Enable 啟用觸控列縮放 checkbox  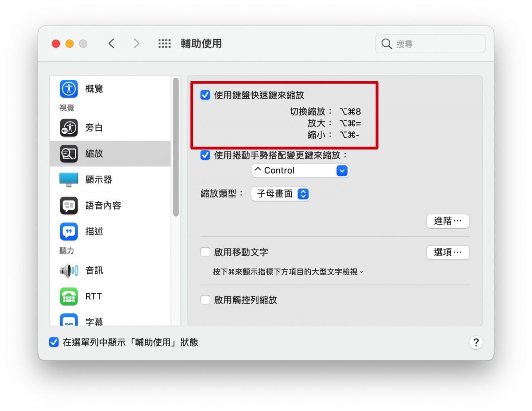205,300
